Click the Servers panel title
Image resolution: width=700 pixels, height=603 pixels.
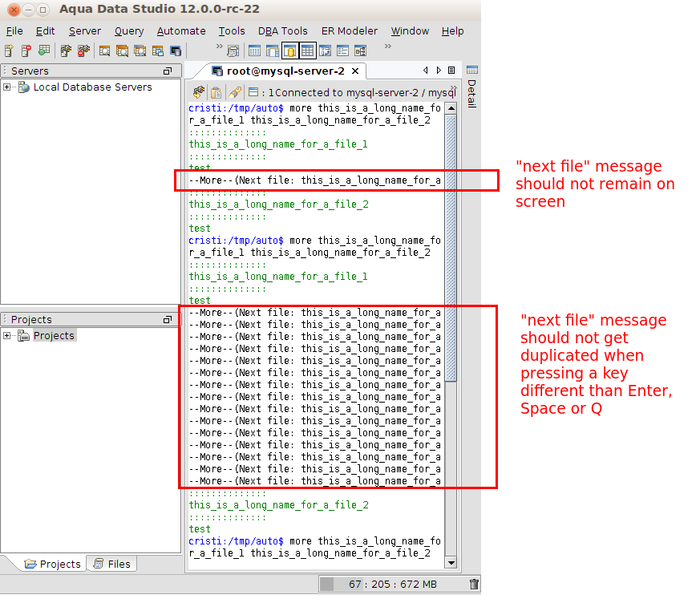click(30, 71)
